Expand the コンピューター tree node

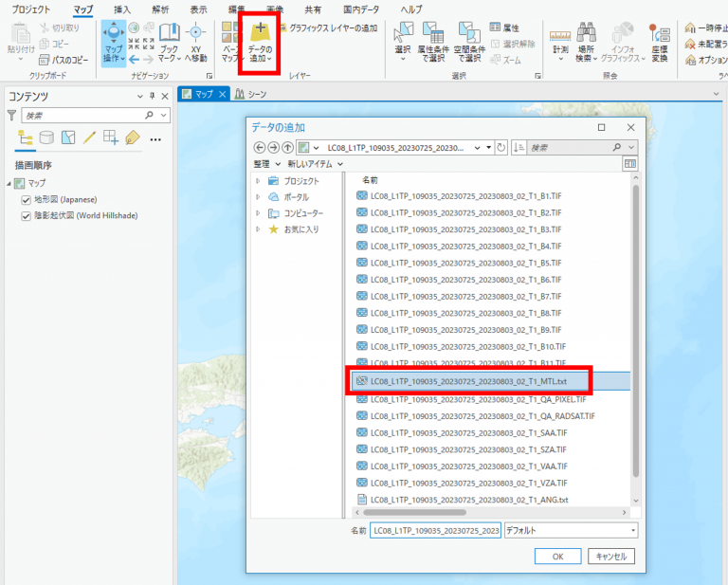tap(258, 213)
